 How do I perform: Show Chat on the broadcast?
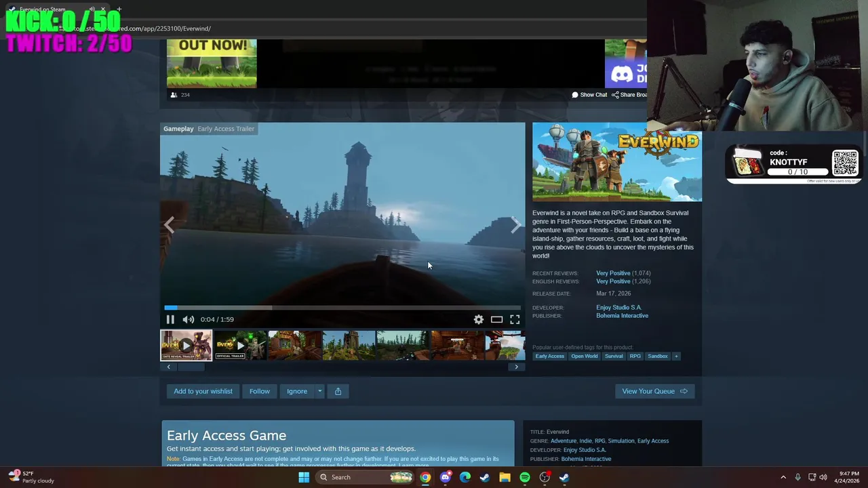[589, 95]
